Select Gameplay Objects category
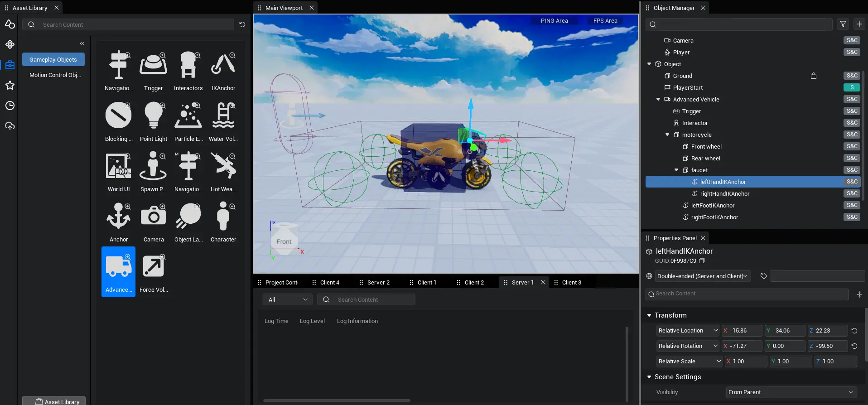 [53, 59]
